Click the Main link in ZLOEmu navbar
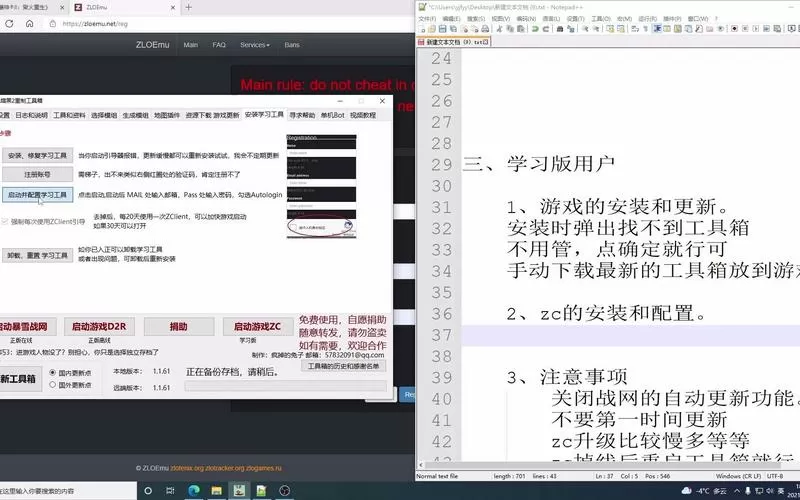This screenshot has width=800, height=500. [190, 45]
